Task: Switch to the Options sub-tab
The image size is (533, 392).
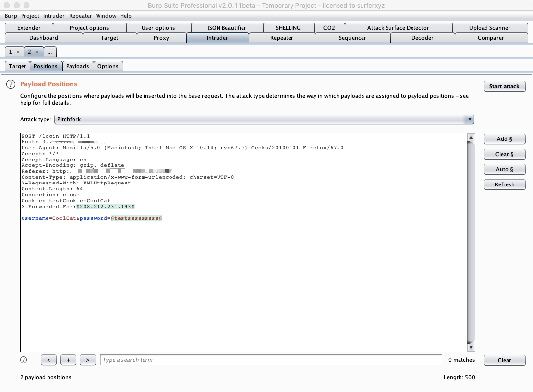Action: tap(108, 66)
